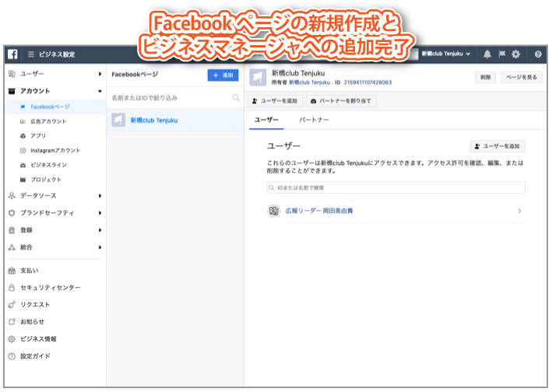The width and height of the screenshot is (552, 392).
Task: Open リクエスト in the sidebar
Action: [x=35, y=305]
